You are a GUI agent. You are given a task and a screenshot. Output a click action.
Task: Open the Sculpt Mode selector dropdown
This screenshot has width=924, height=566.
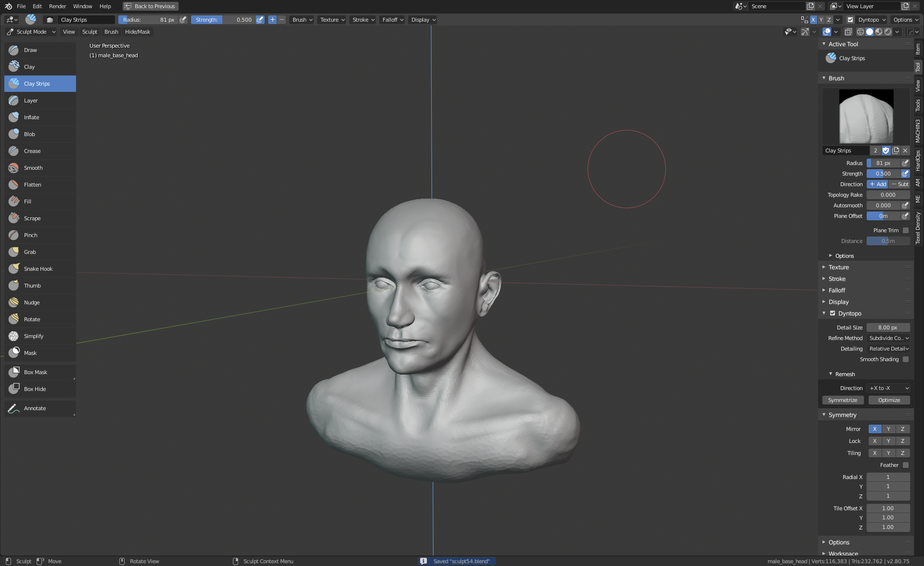31,32
